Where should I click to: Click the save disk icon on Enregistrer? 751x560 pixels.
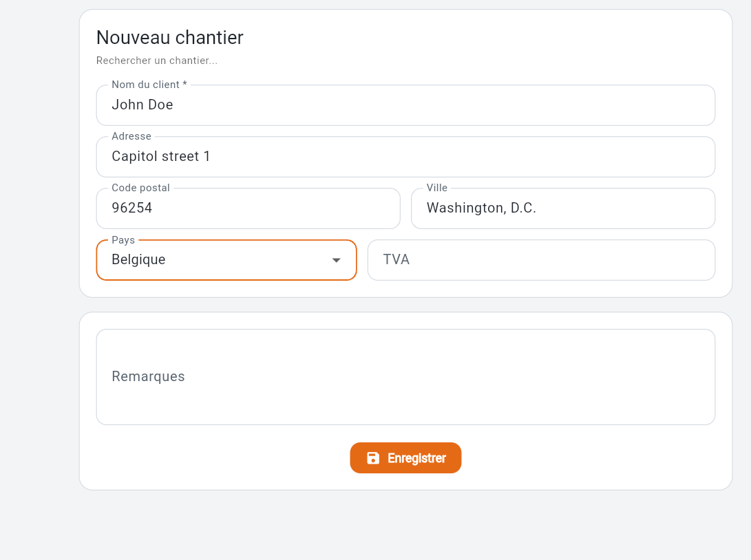(372, 457)
